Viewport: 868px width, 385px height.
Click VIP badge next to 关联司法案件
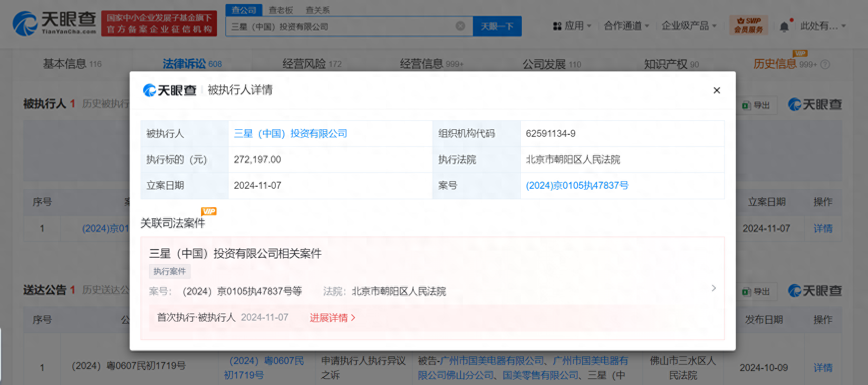(209, 211)
